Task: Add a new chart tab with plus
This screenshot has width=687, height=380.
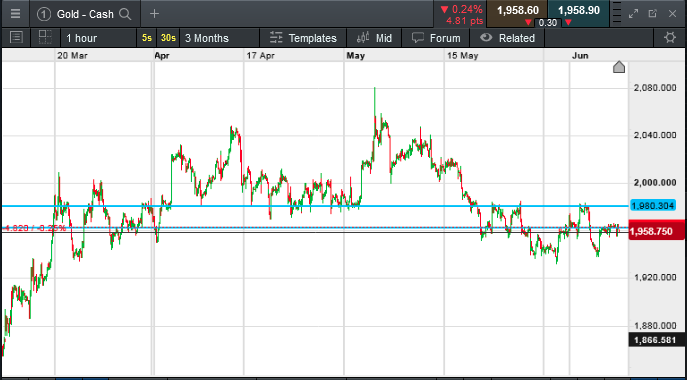Action: (x=154, y=14)
